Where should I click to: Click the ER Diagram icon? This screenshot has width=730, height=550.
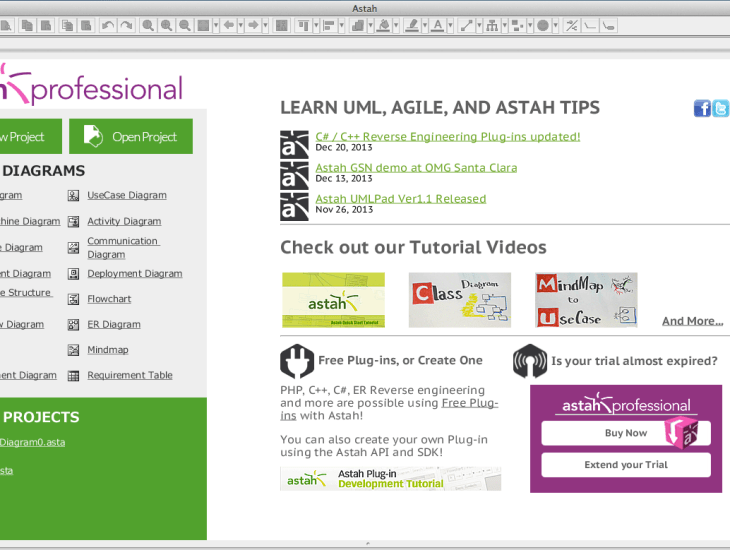coord(73,325)
